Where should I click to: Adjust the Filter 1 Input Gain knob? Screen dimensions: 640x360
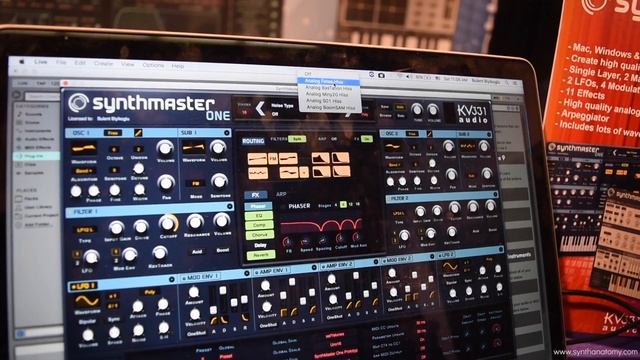(x=116, y=227)
